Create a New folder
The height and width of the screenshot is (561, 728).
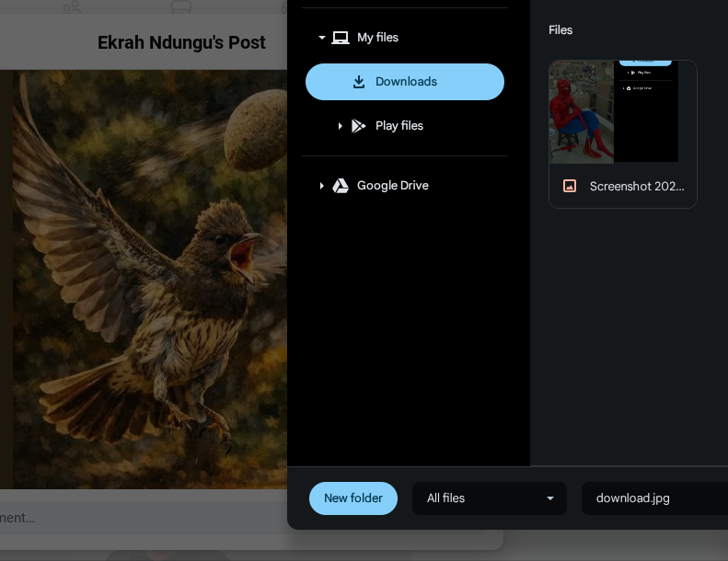[x=353, y=498]
